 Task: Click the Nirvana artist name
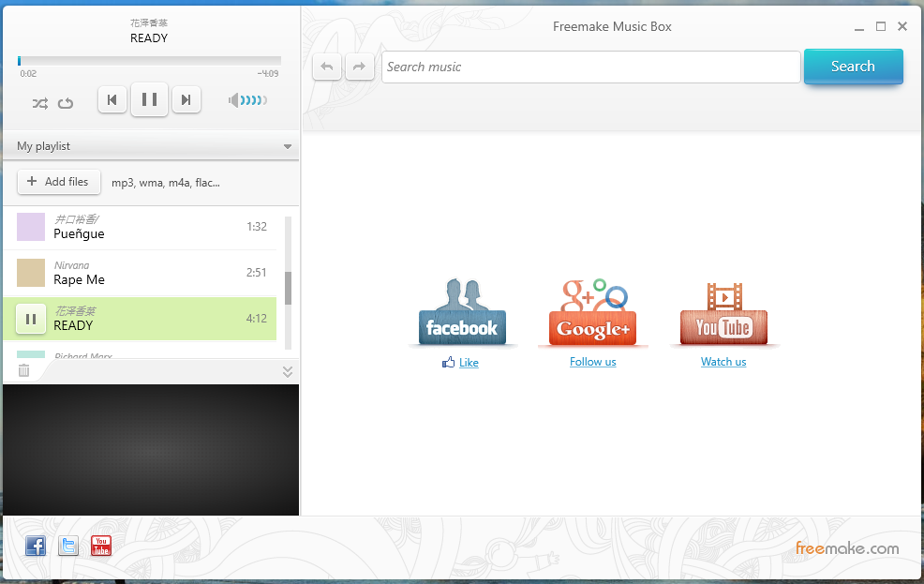[72, 265]
